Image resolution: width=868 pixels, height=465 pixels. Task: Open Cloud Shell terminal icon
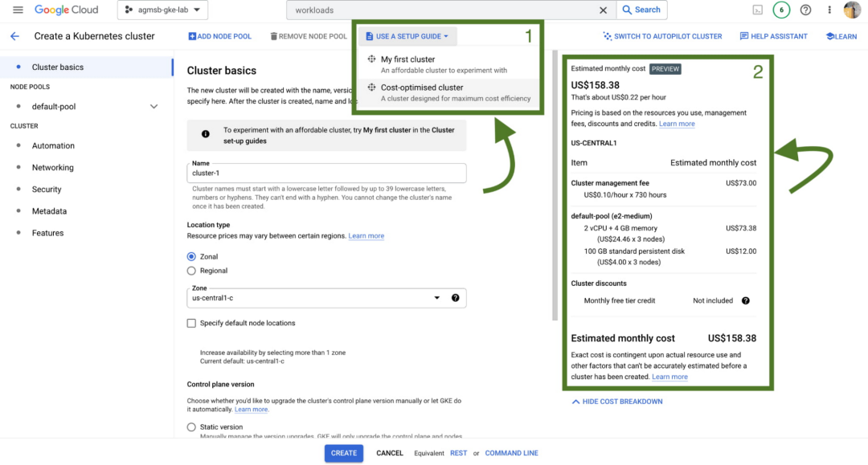click(757, 10)
